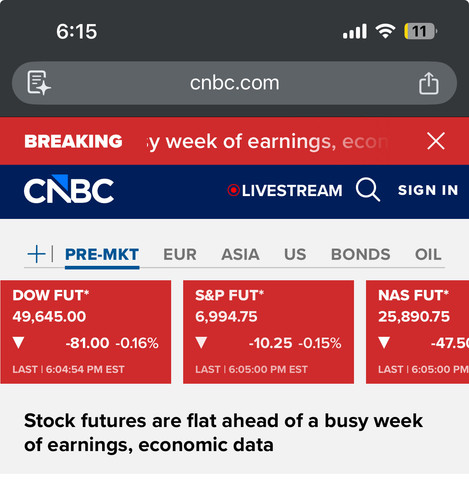Screen dimensions: 469x500
Task: Read the Stock futures are flat headline
Action: pyautogui.click(x=223, y=433)
